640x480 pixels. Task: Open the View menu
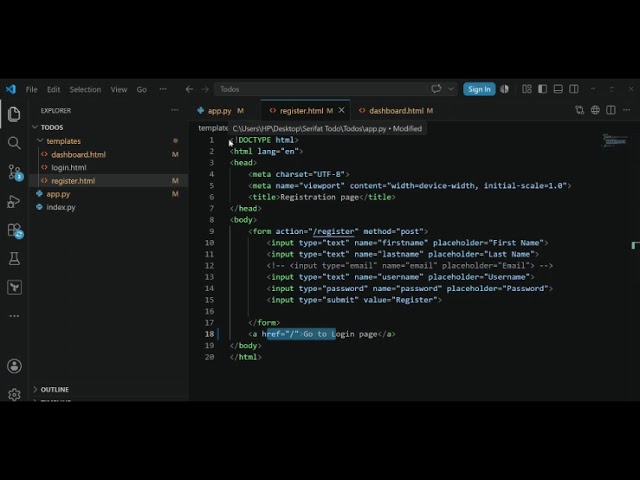pos(119,89)
